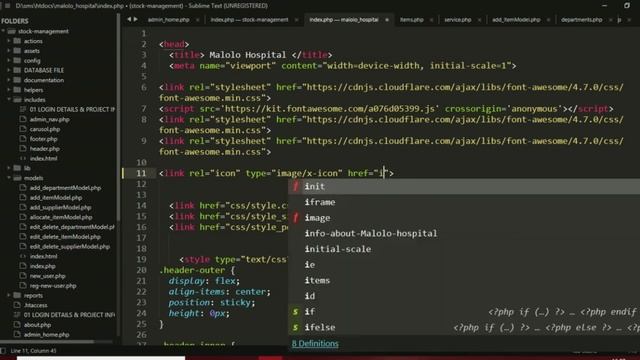Click '.header-outer' selector on line 20

coord(192,270)
